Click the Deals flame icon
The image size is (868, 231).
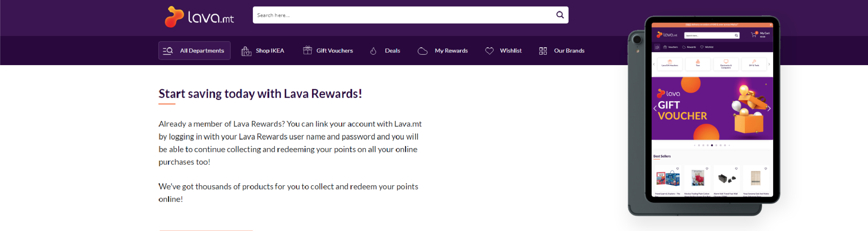[x=373, y=51]
